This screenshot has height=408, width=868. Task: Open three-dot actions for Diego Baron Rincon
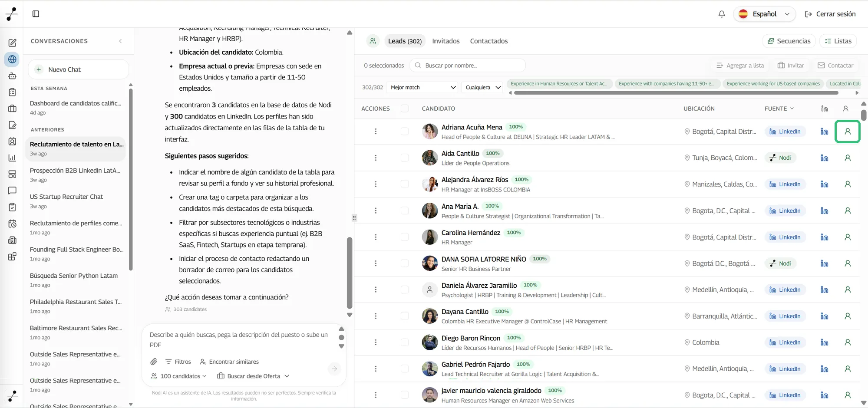coord(376,342)
